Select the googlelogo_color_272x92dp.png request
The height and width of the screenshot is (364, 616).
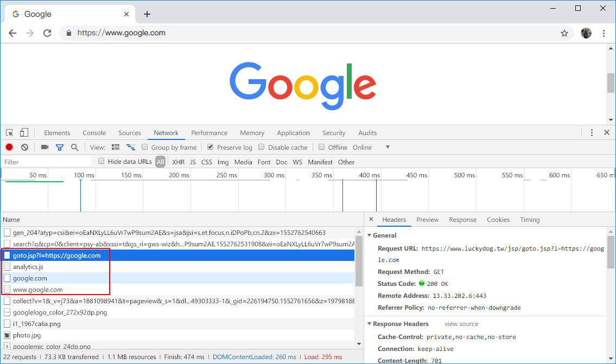179,312
